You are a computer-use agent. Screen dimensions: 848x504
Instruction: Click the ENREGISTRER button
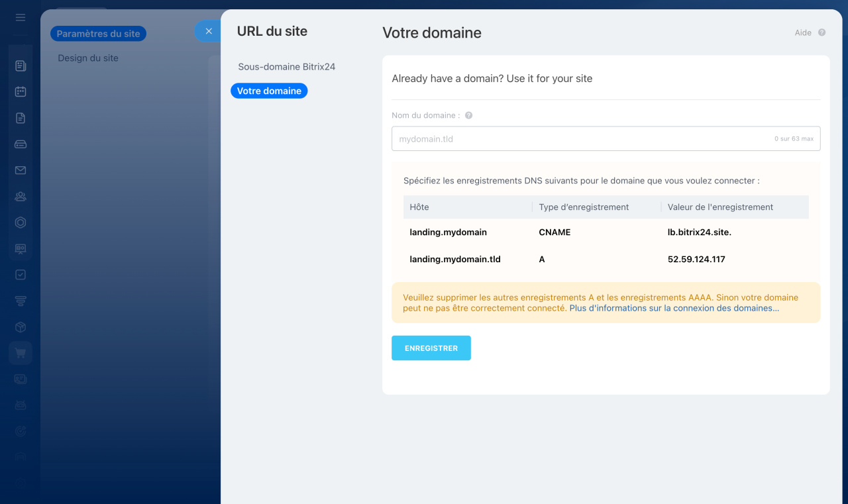point(431,348)
